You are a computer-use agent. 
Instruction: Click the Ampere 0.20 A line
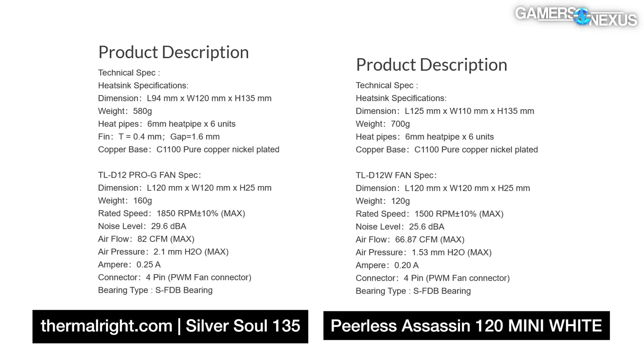pyautogui.click(x=387, y=265)
